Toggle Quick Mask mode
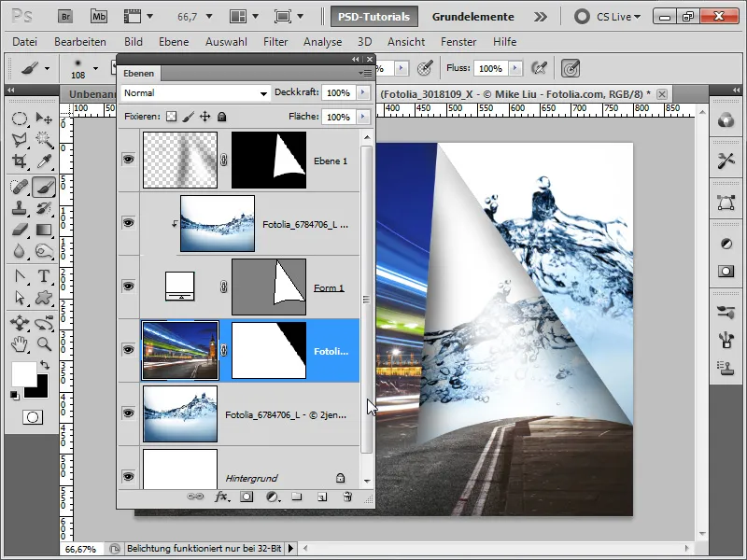The height and width of the screenshot is (560, 747). (x=33, y=417)
